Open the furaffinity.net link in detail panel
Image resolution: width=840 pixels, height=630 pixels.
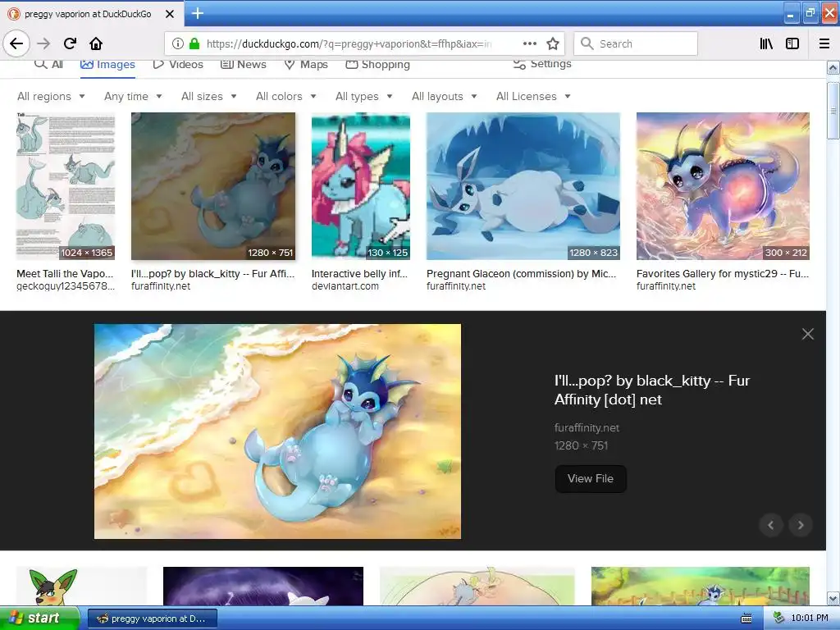pyautogui.click(x=587, y=427)
